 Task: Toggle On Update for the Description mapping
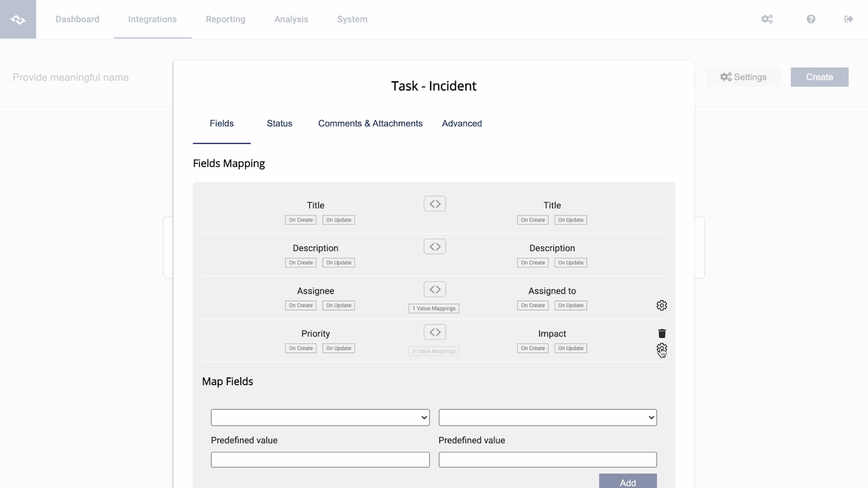point(339,262)
